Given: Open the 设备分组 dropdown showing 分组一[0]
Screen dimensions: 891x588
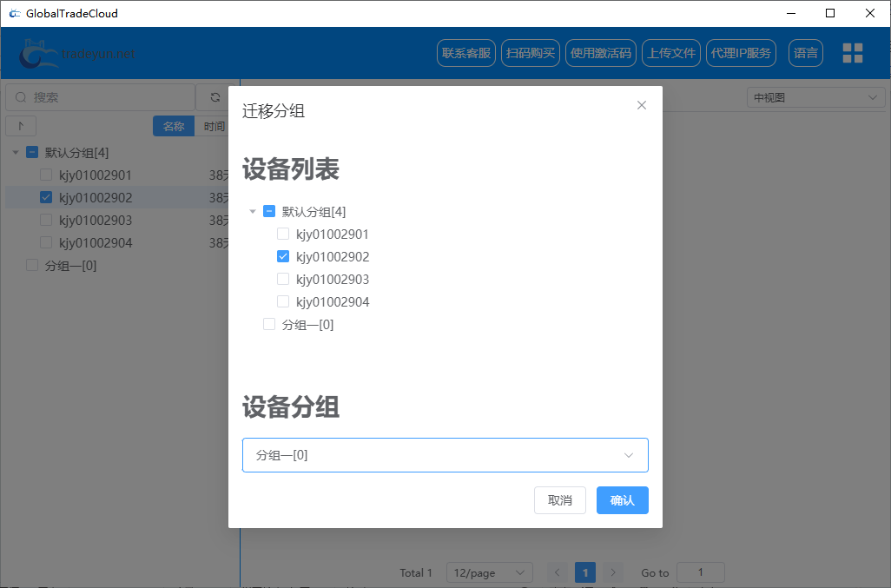Looking at the screenshot, I should click(x=445, y=454).
